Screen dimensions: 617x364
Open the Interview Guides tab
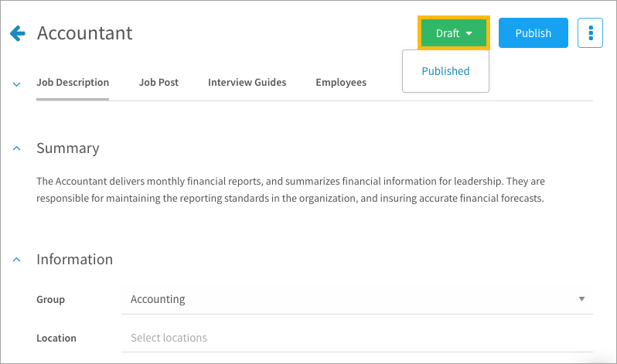(247, 82)
